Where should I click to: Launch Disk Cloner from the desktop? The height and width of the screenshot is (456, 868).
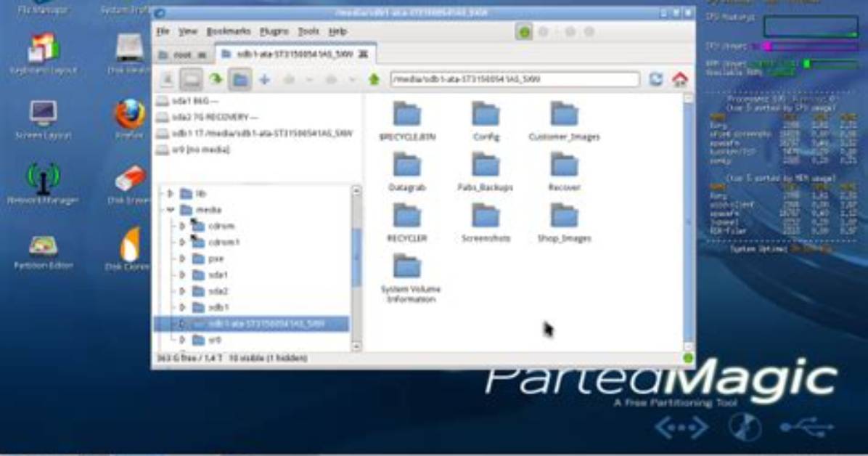pos(129,251)
